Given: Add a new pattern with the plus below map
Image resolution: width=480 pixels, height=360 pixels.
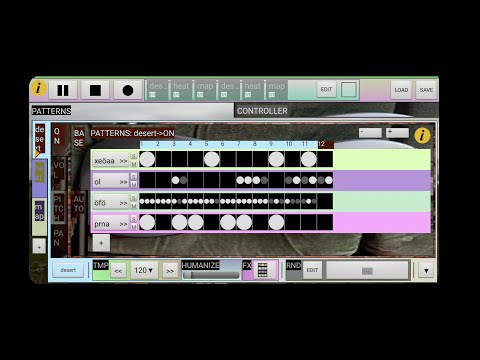Looking at the screenshot, I should coord(39,247).
